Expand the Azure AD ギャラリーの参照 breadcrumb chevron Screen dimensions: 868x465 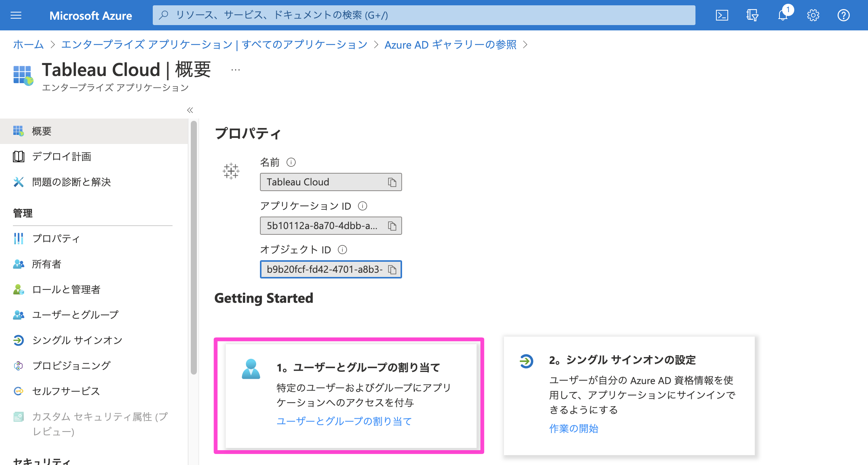526,44
